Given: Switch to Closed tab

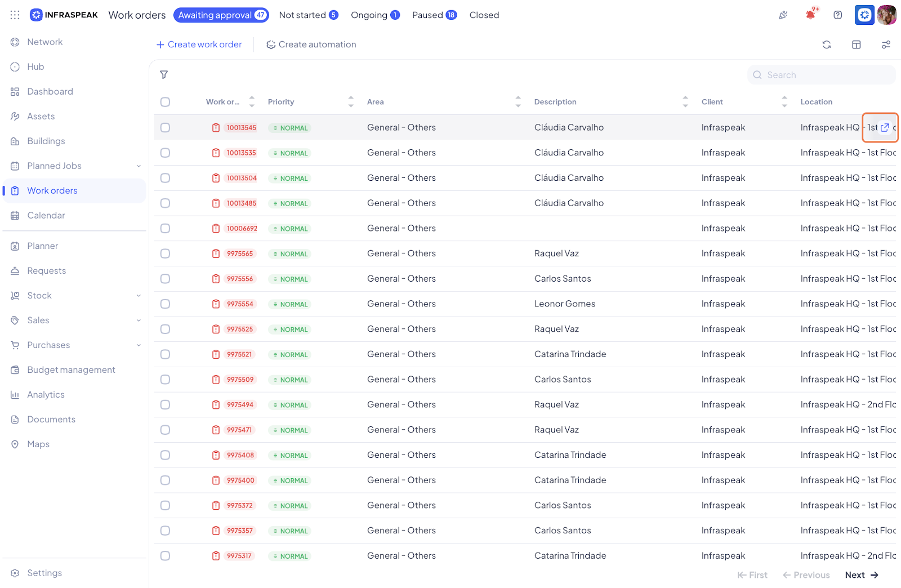Looking at the screenshot, I should 484,15.
